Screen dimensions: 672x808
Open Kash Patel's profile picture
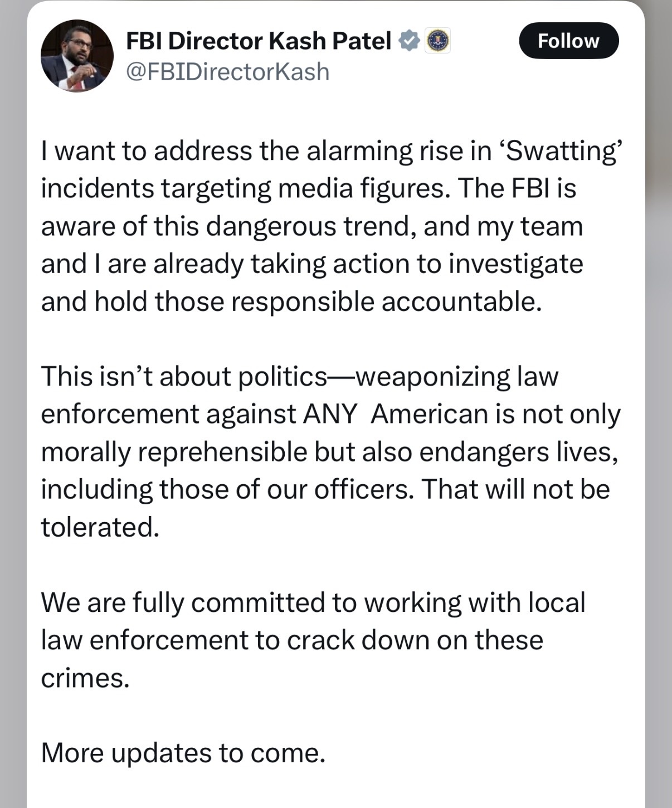pos(77,56)
